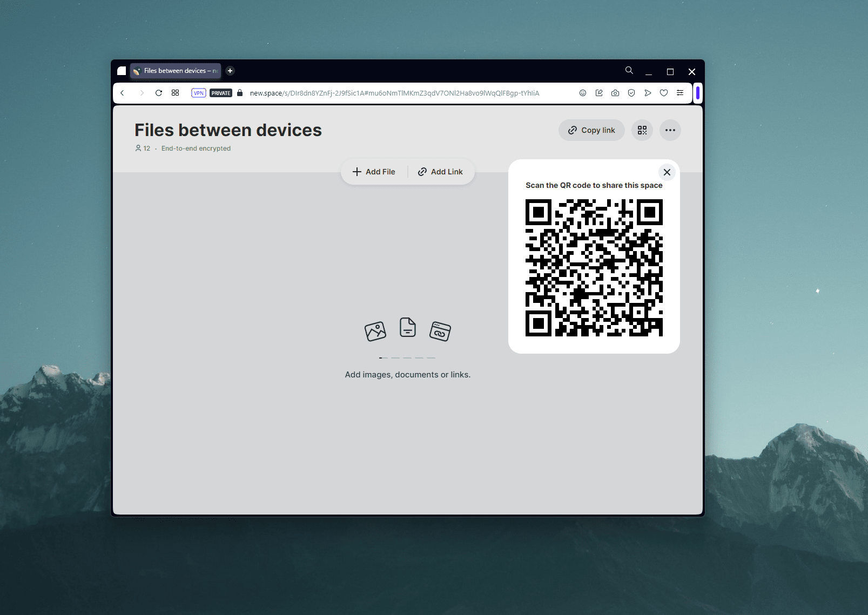Click the QR code image

click(x=594, y=268)
